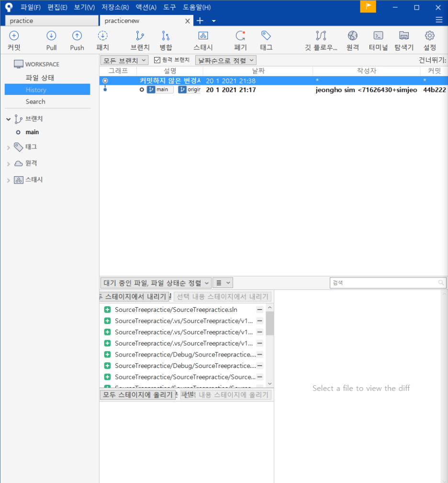This screenshot has height=483, width=448.
Task: Select the main branch in sidebar
Action: 32,132
